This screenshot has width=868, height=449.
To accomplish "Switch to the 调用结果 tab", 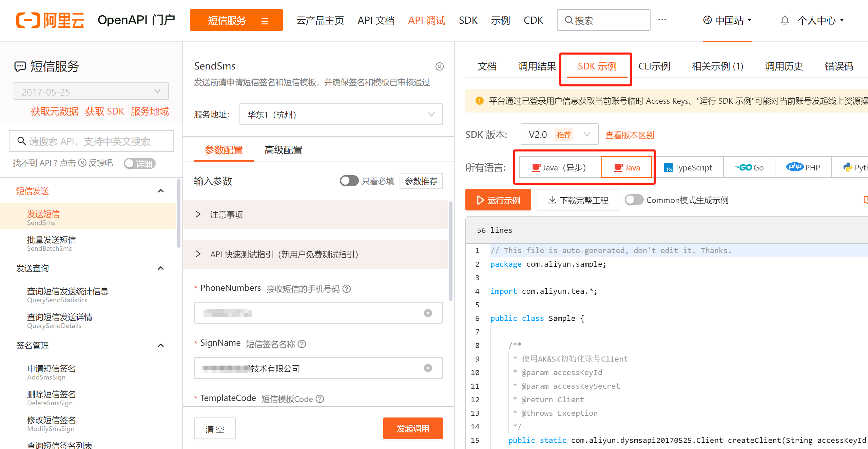I will click(x=537, y=66).
